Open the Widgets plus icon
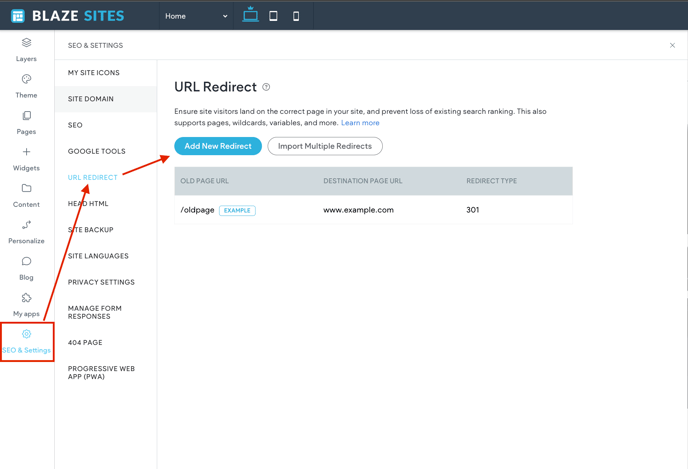 26,152
